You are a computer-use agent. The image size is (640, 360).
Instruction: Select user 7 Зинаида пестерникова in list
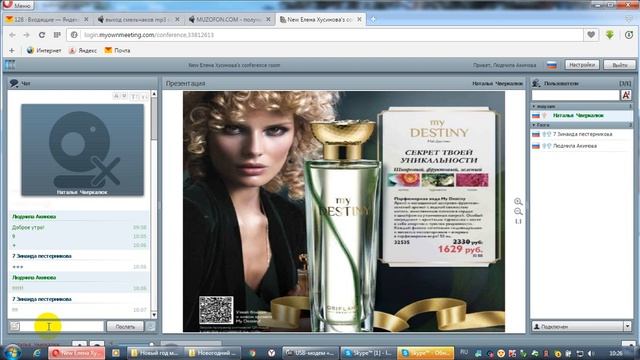582,134
